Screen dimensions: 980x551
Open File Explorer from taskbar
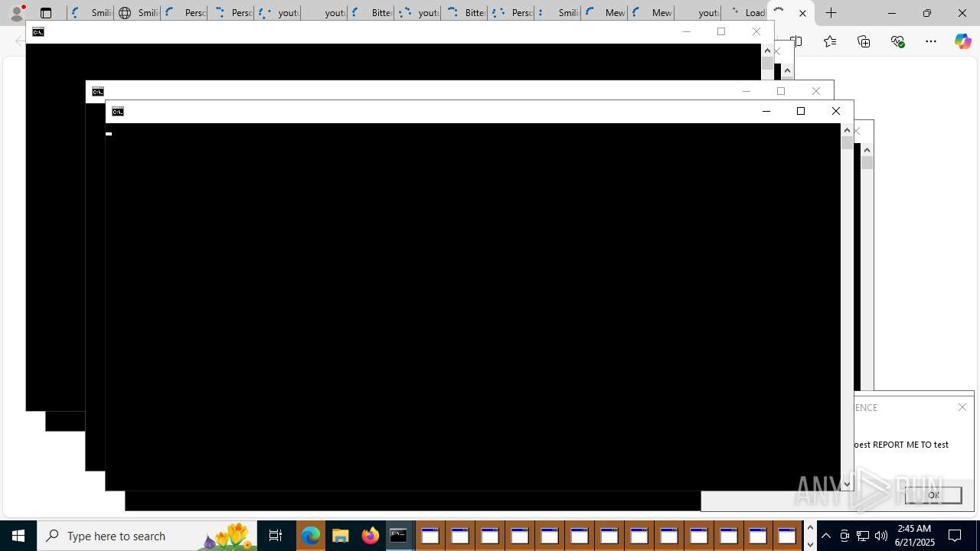click(x=340, y=536)
